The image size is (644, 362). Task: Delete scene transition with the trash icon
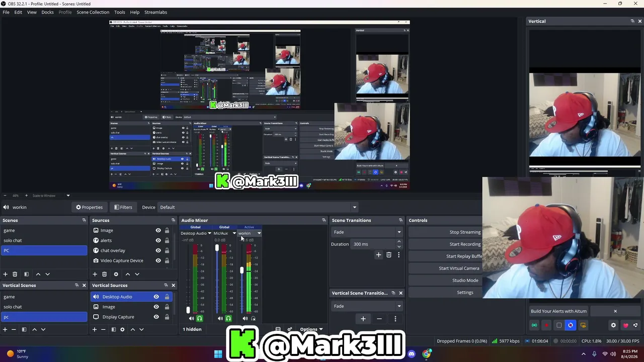tap(388, 255)
